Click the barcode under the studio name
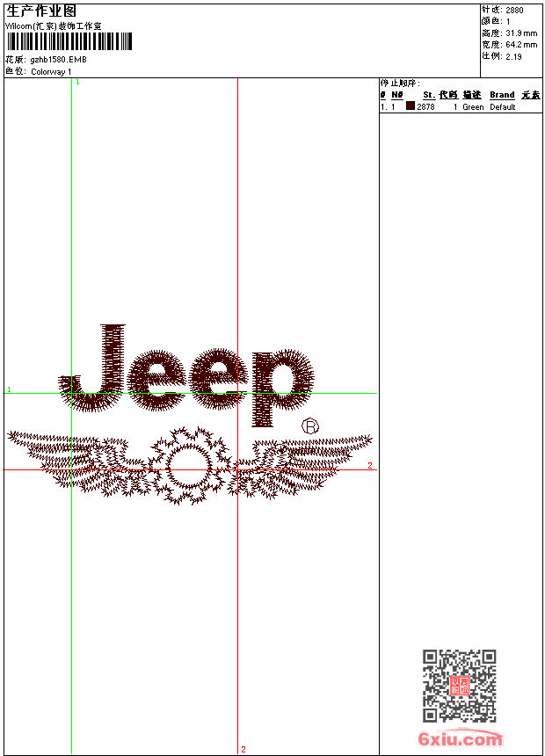The image size is (545, 756). coord(69,41)
